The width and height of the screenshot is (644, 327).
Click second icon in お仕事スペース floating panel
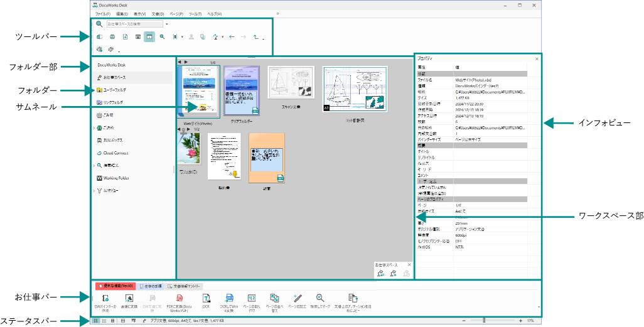pyautogui.click(x=393, y=274)
